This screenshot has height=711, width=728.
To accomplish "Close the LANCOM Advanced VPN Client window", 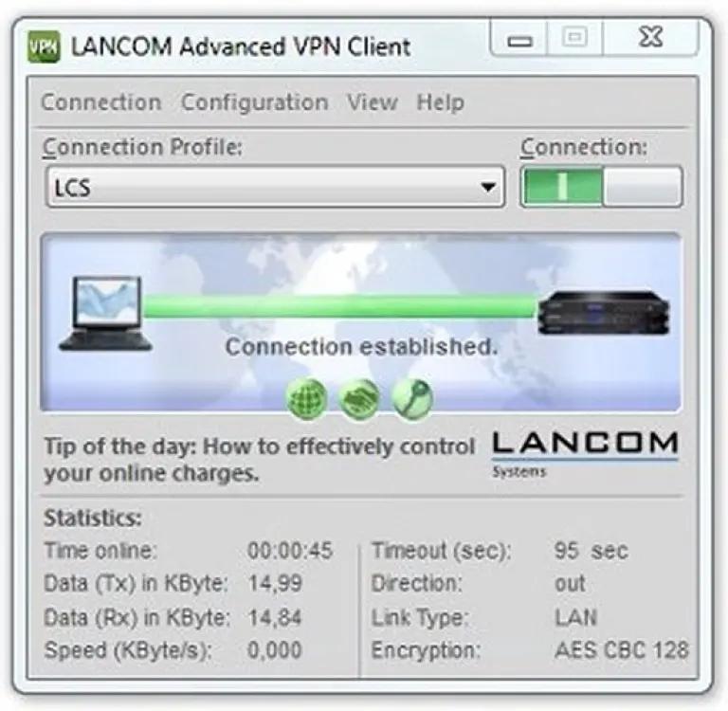I will click(650, 37).
